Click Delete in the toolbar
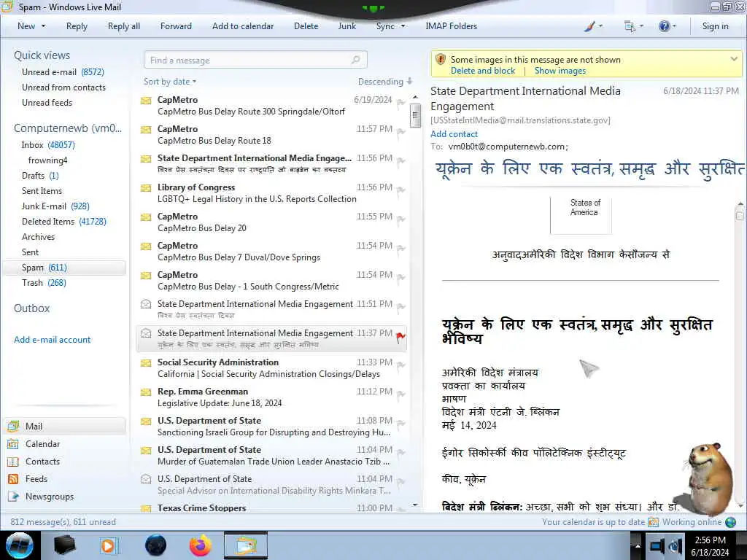Screen dimensions: 747x560 pos(306,26)
